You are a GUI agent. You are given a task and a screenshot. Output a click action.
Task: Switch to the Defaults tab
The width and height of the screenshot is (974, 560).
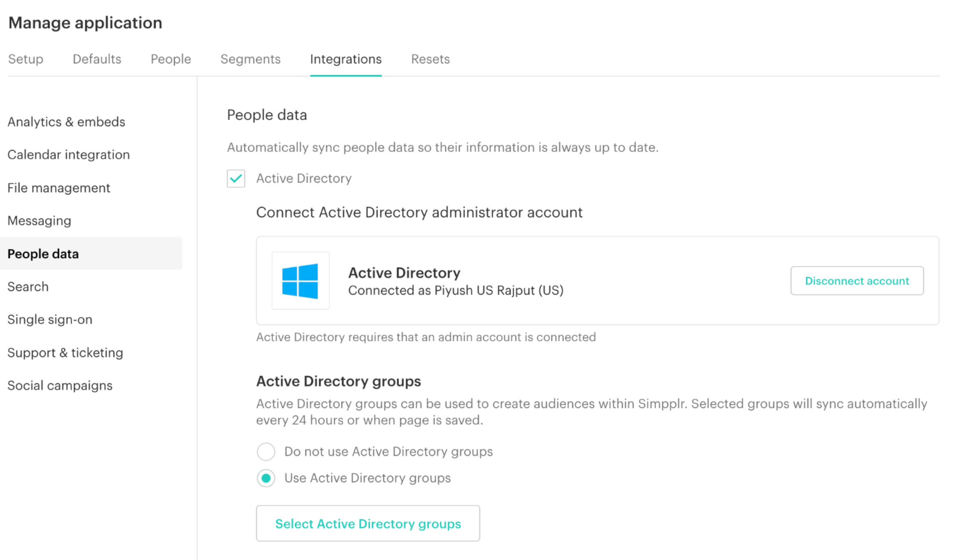[96, 59]
